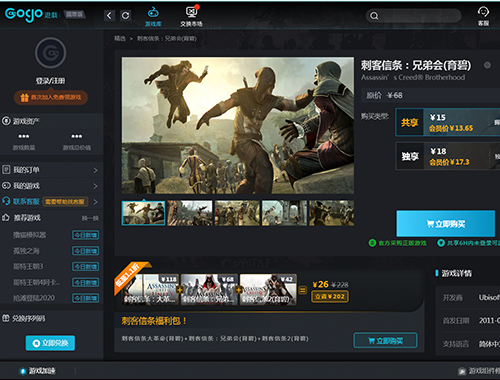Open the 游戏库 game library tab
500x380 pixels.
click(x=153, y=17)
